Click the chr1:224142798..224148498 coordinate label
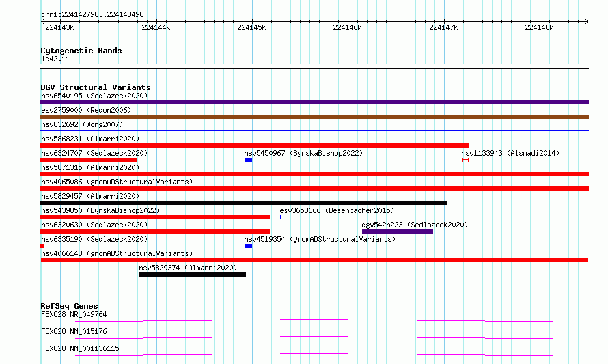The width and height of the screenshot is (608, 364). [x=92, y=15]
